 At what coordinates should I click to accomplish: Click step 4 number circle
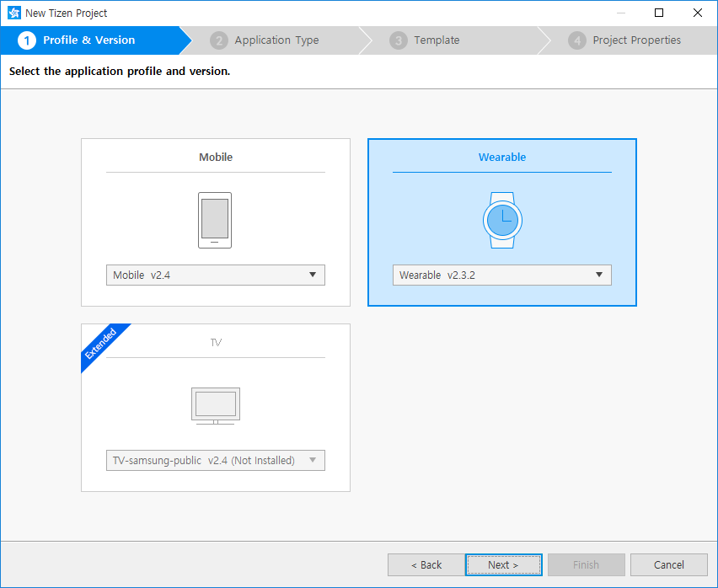(577, 40)
